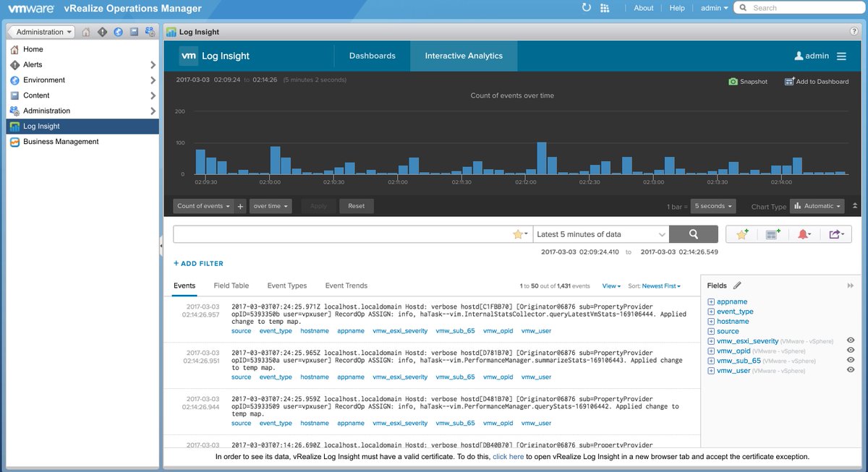Expand the hostname field in Fields panel

711,321
